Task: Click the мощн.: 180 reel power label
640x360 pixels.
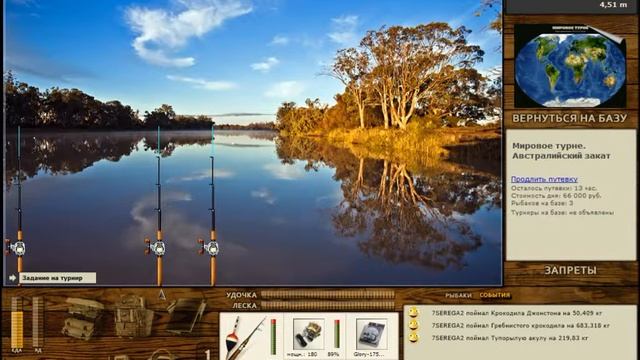Action: [302, 354]
